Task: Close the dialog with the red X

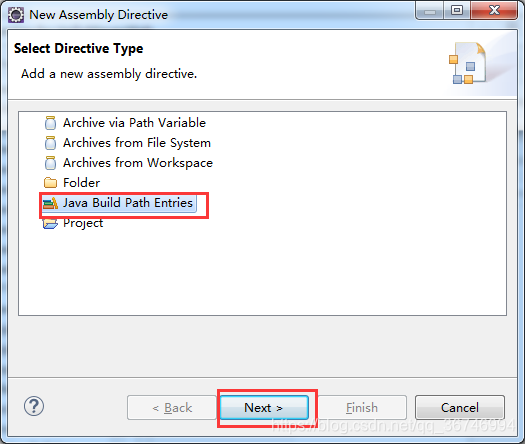Action: (494, 10)
